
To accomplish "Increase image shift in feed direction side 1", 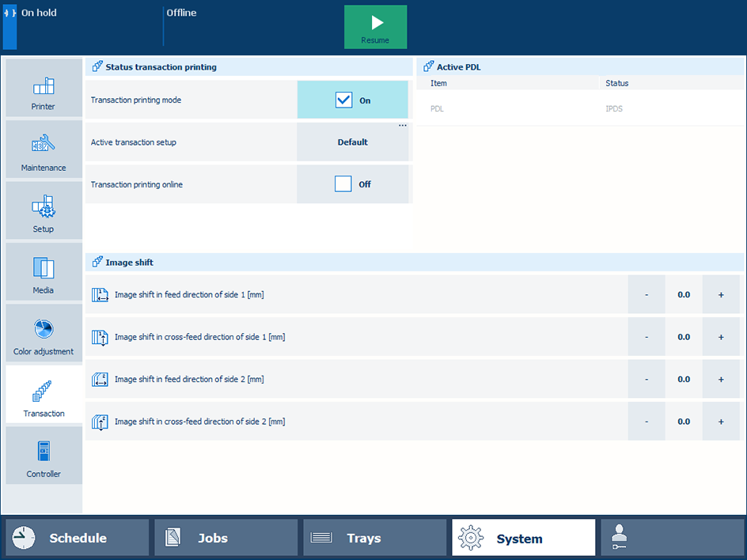I will pyautogui.click(x=721, y=294).
